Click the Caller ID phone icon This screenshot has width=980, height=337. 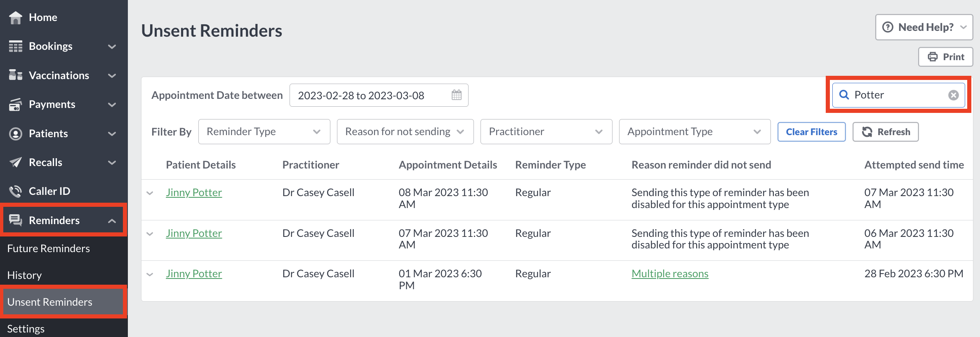click(16, 191)
